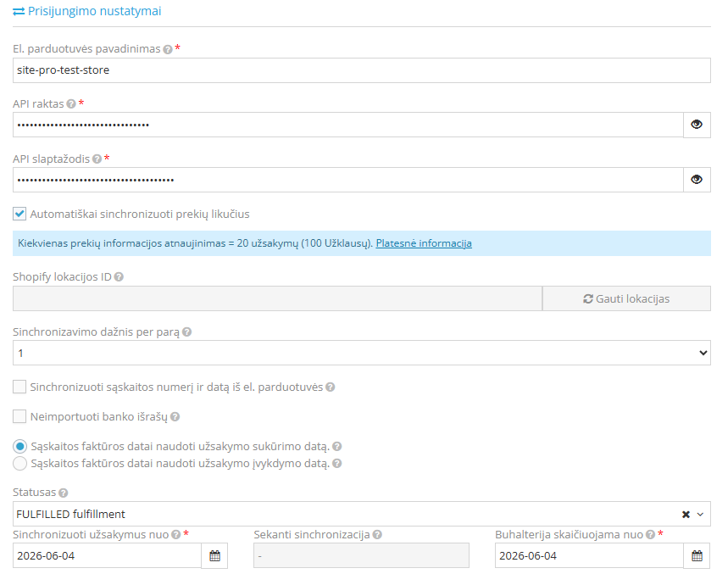Show the API raktas value with eye icon
Image resolution: width=728 pixels, height=585 pixels.
[x=697, y=125]
